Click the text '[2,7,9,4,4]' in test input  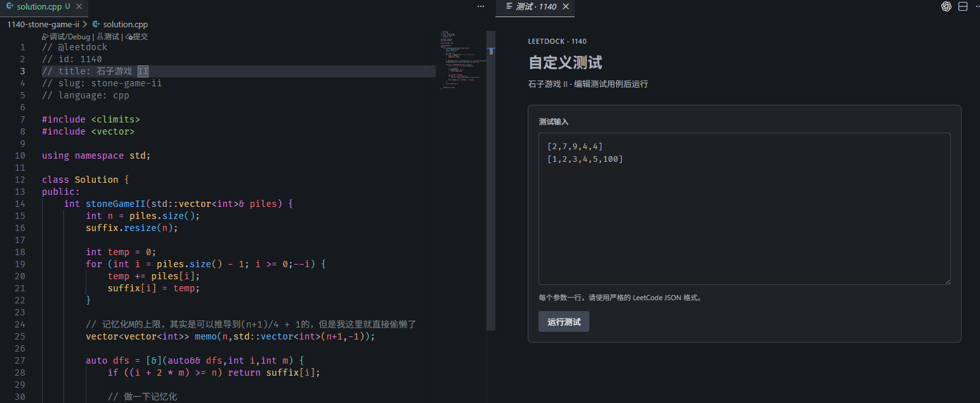575,147
